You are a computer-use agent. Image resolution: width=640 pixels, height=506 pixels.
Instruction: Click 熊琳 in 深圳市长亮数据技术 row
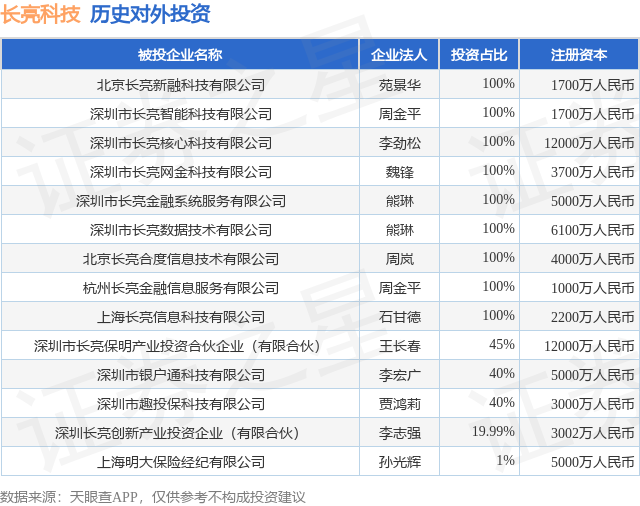pos(400,230)
